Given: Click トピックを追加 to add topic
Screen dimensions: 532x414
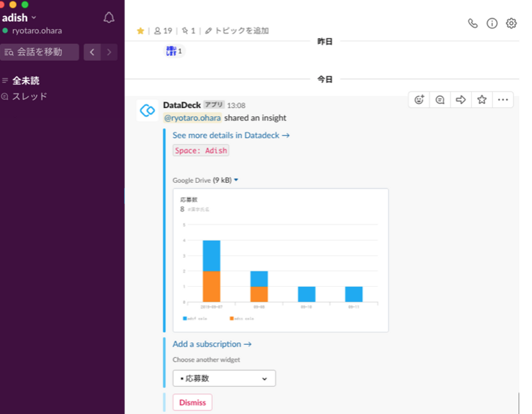Looking at the screenshot, I should click(x=238, y=31).
